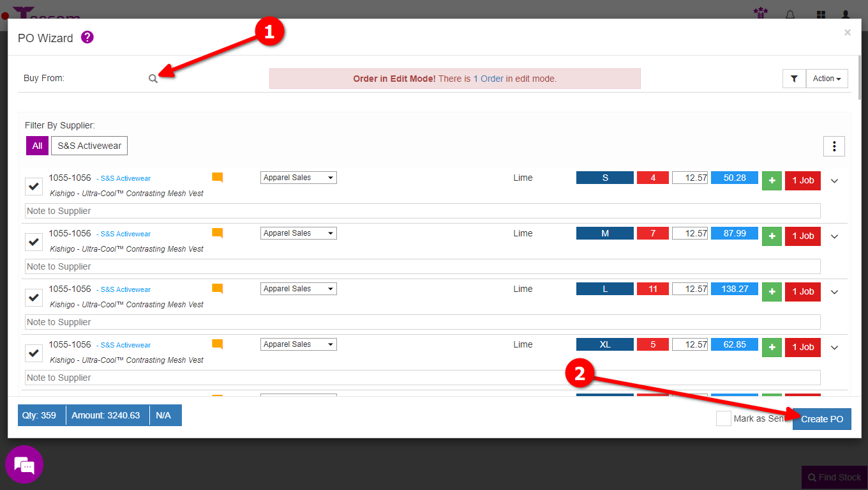Open the PO Wizard help question icon
868x490 pixels.
[x=87, y=38]
